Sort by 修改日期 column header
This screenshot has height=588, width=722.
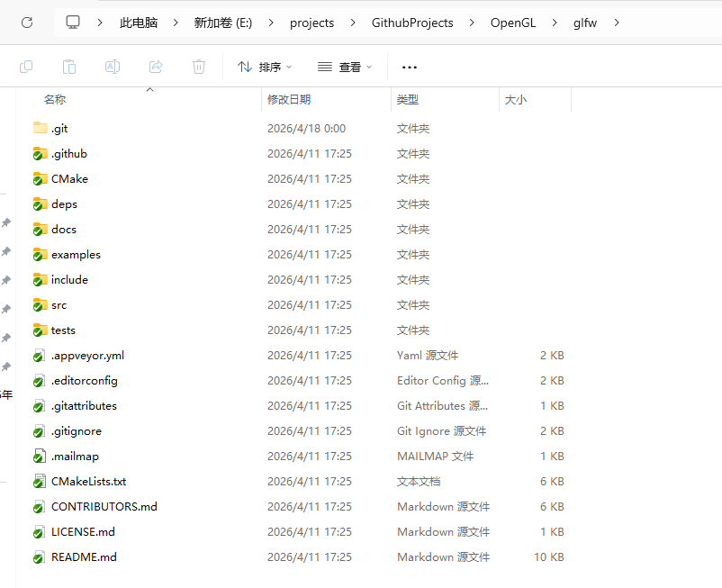pyautogui.click(x=289, y=99)
